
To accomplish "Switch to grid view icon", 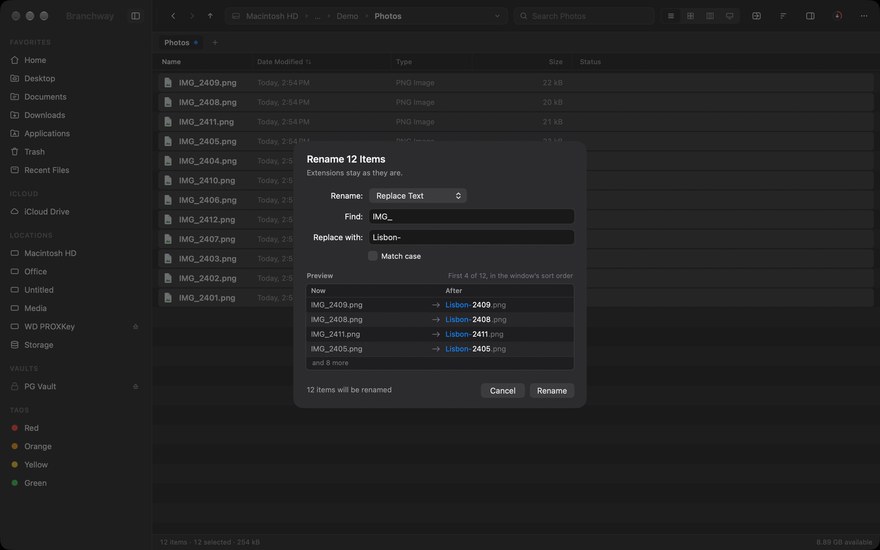I will (690, 16).
